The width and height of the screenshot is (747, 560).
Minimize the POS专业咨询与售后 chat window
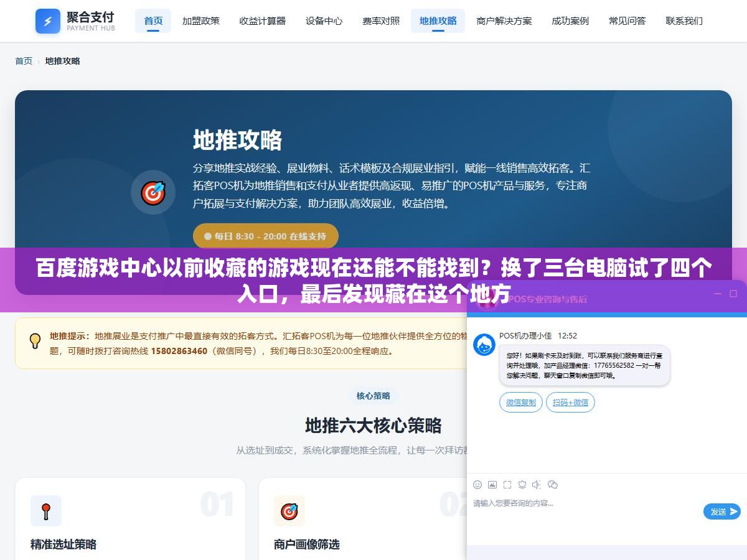pos(717,294)
